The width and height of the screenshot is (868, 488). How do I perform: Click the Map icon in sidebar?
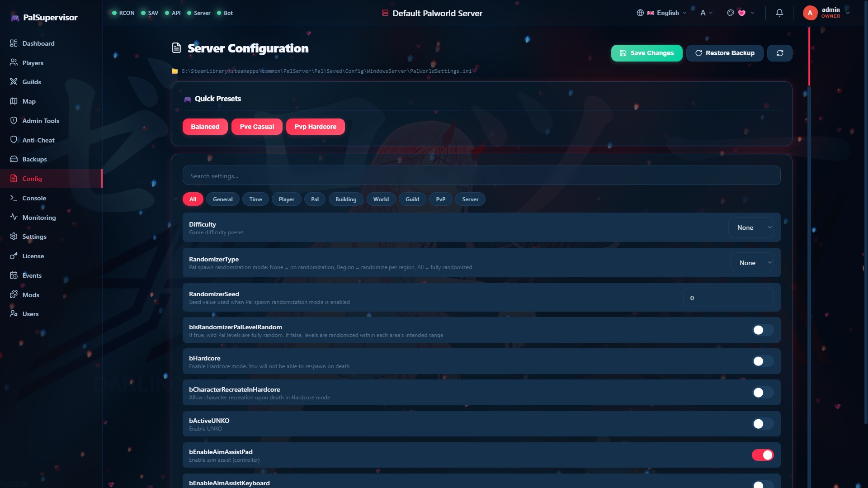point(14,101)
